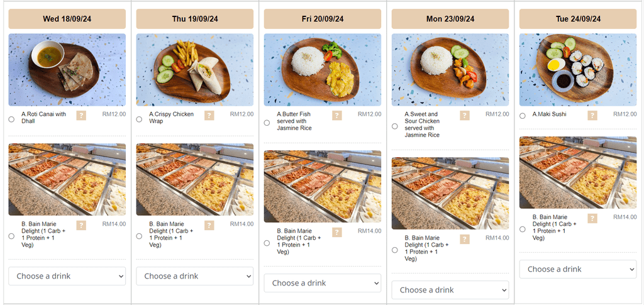Viewport: 644px width, 305px height.
Task: Select the Roti Canai with Dhall radio button
Action: (11, 119)
